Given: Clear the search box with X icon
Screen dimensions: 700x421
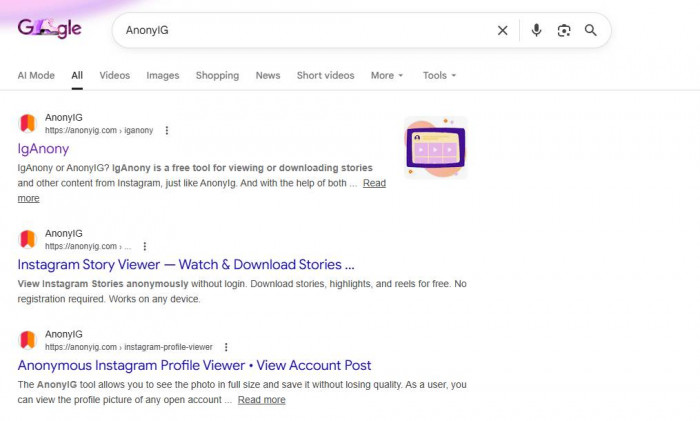Looking at the screenshot, I should [x=503, y=30].
